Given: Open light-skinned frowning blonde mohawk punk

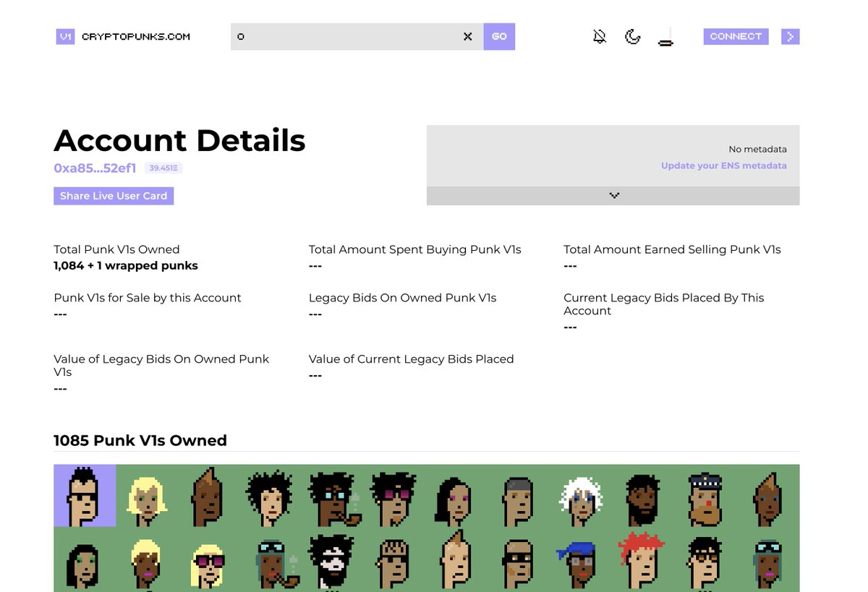Looking at the screenshot, I should click(x=458, y=559).
